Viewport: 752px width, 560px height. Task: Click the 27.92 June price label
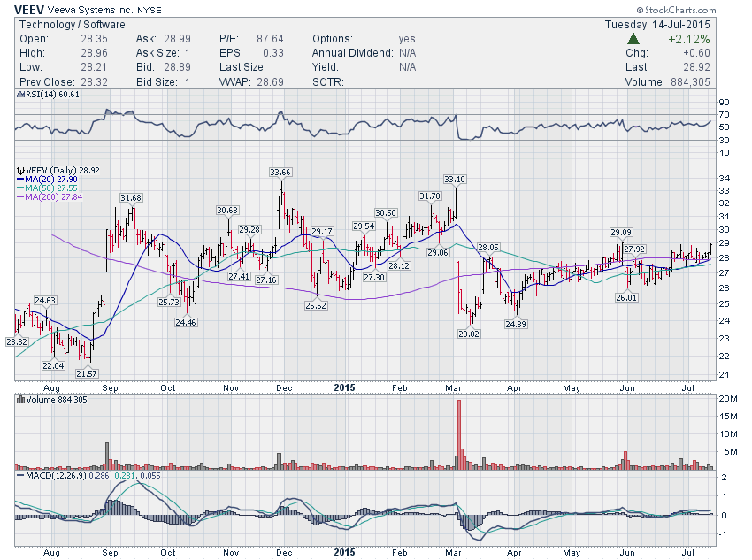(634, 249)
